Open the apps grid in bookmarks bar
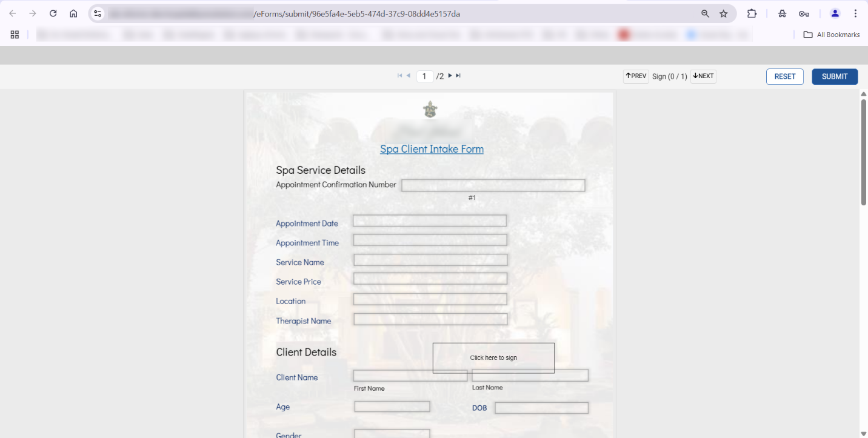868x438 pixels. pyautogui.click(x=15, y=35)
